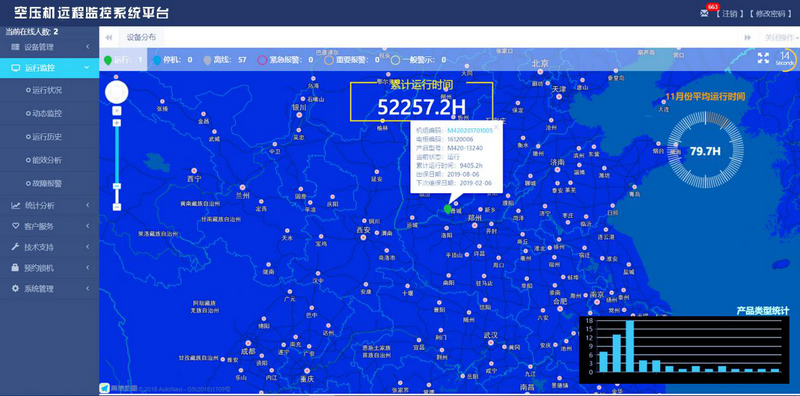
Task: Click the 修改密码 link
Action: pyautogui.click(x=770, y=14)
